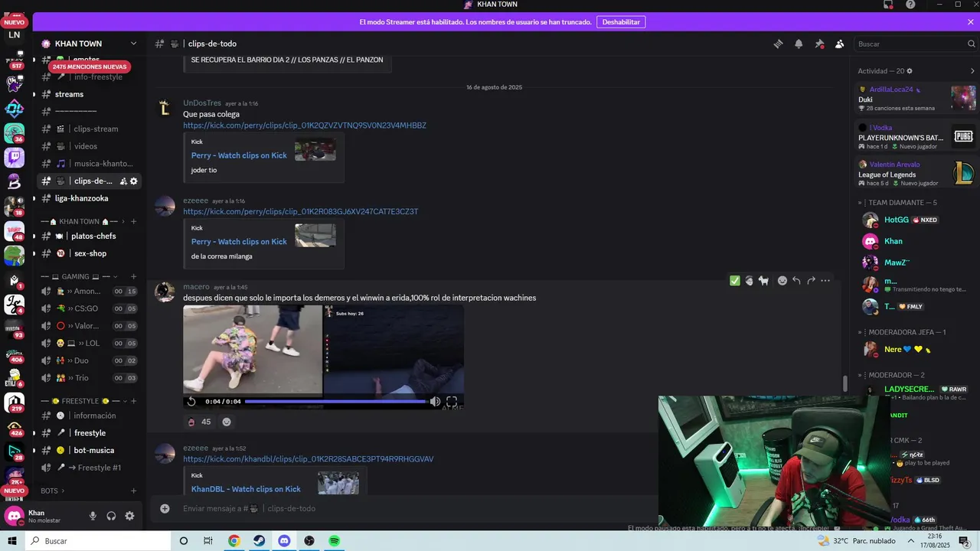Collapse the GAMING category
Viewport: 980px width, 551px height.
80,276
